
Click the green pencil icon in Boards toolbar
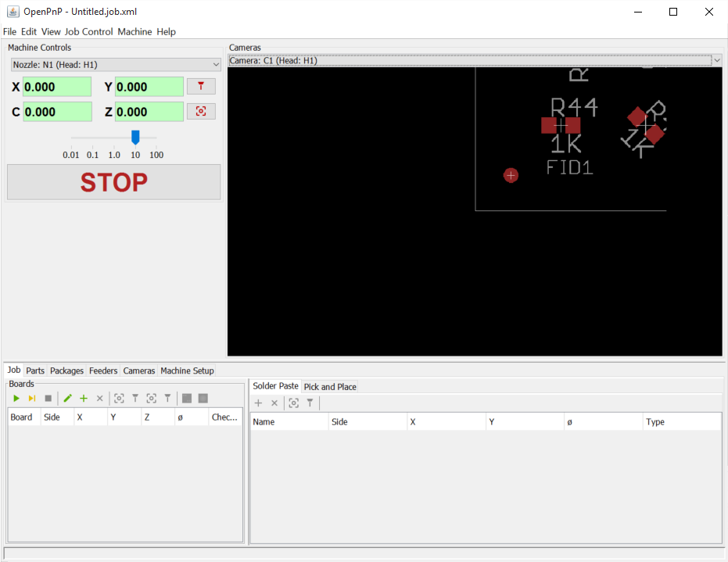tap(67, 399)
